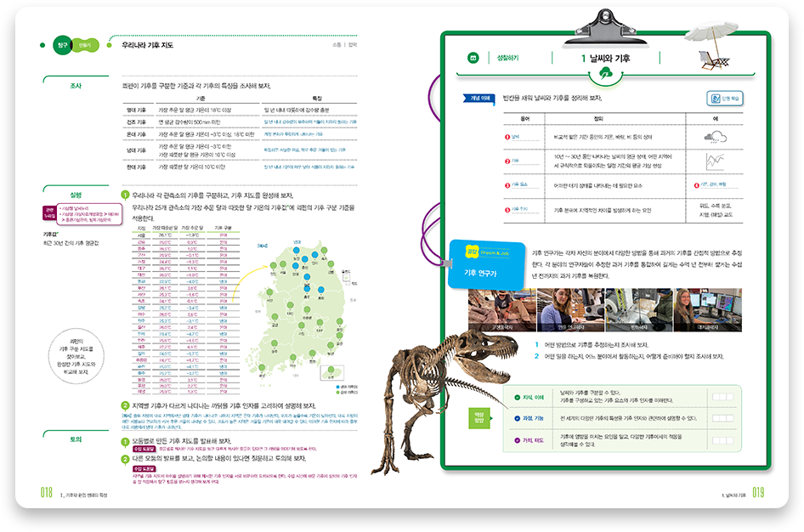Click the green number 2 marker under 실행
The height and width of the screenshot is (532, 804).
(x=125, y=405)
